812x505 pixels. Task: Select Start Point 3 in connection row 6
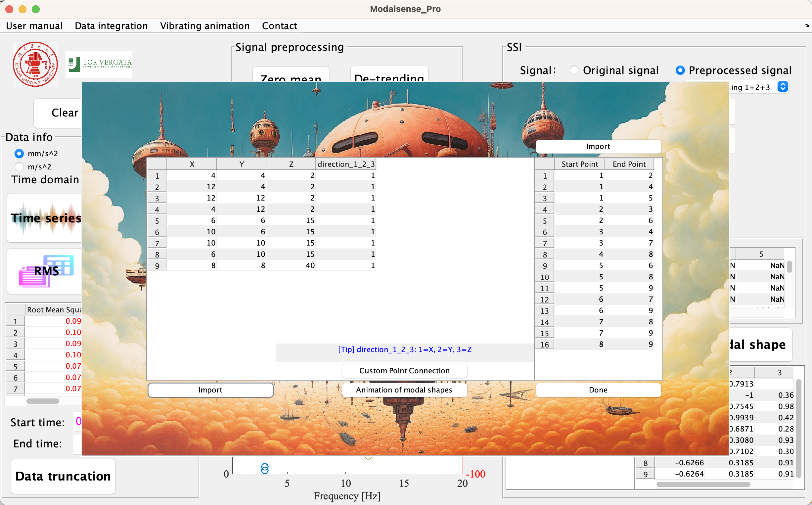580,232
